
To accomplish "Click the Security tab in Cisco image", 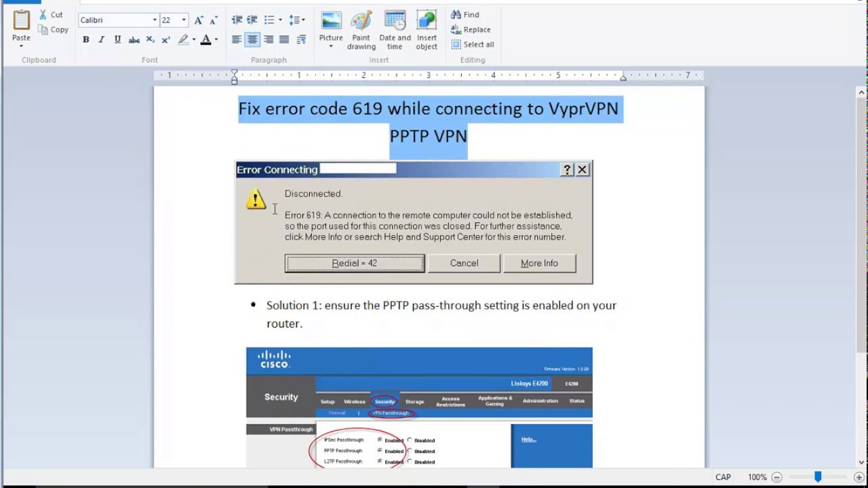I will click(384, 401).
